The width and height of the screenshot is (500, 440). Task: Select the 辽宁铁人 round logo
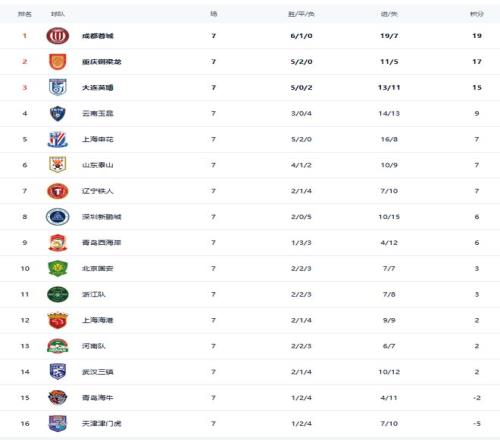(x=58, y=191)
